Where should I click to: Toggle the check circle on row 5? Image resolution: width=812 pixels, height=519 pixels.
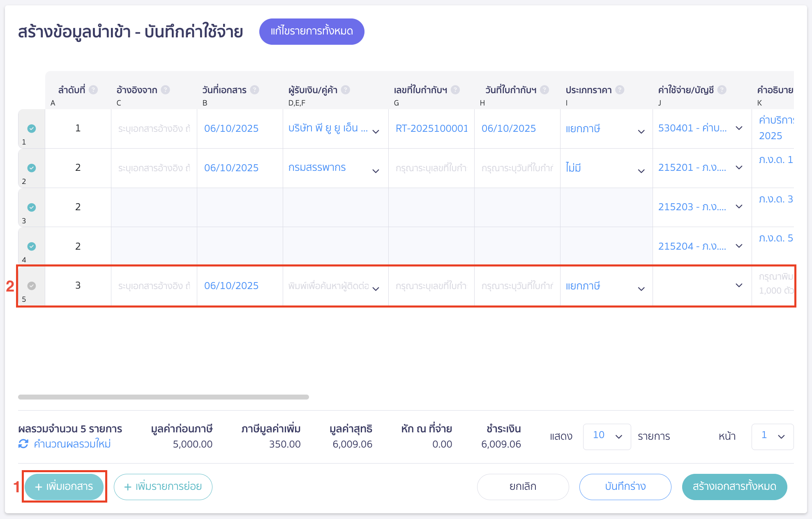click(31, 286)
